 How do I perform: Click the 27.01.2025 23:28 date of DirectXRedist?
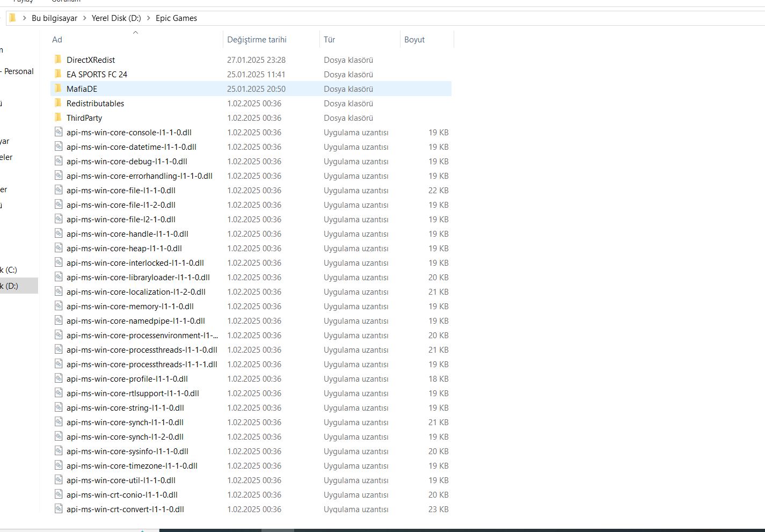tap(256, 60)
